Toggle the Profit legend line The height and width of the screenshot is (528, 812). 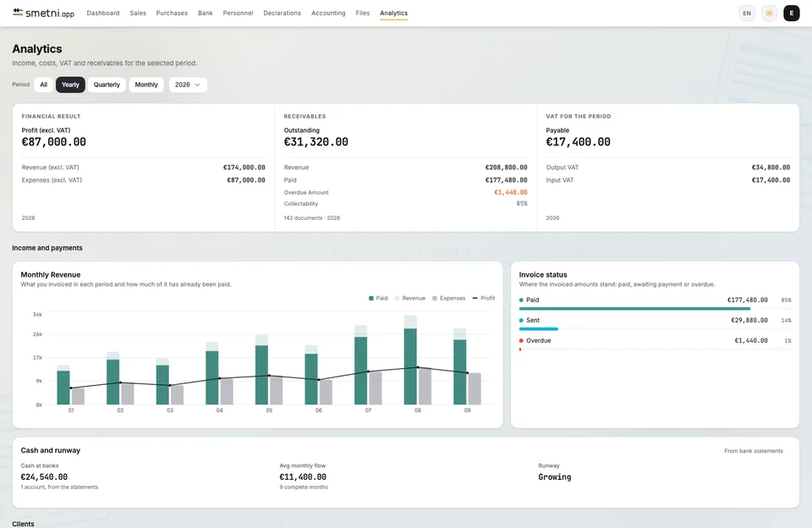[x=484, y=298]
